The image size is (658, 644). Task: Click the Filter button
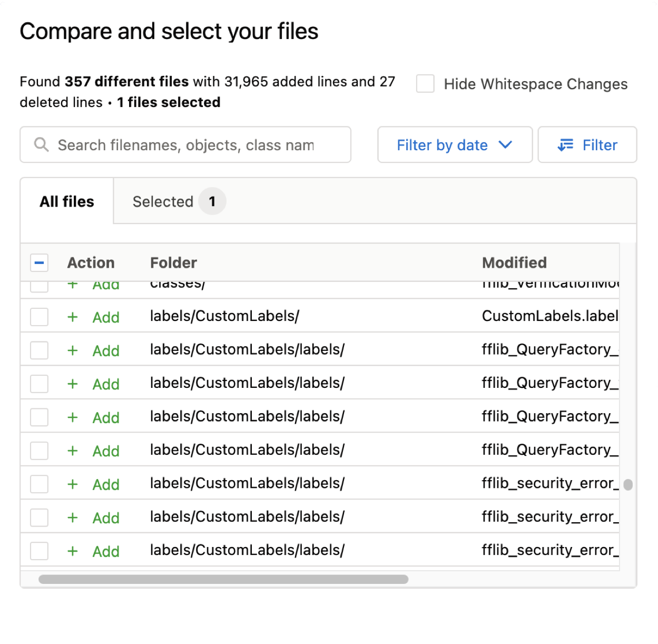[587, 145]
